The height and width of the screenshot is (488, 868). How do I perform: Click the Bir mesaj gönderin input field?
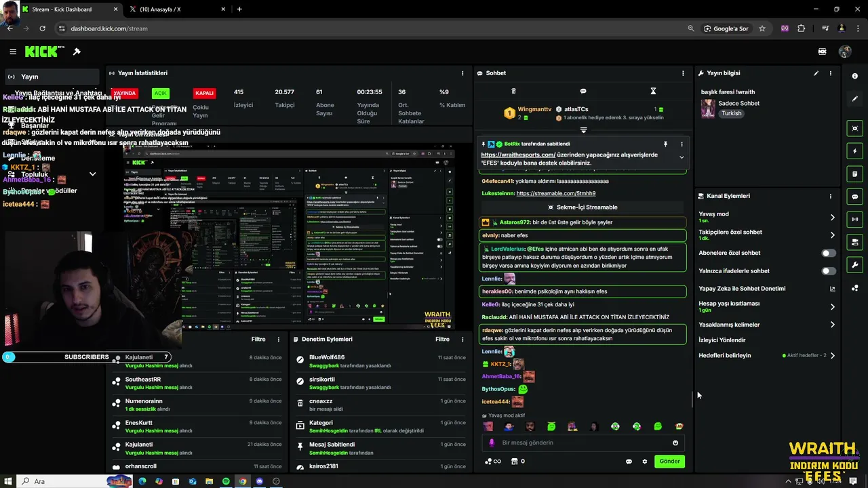pos(583,443)
